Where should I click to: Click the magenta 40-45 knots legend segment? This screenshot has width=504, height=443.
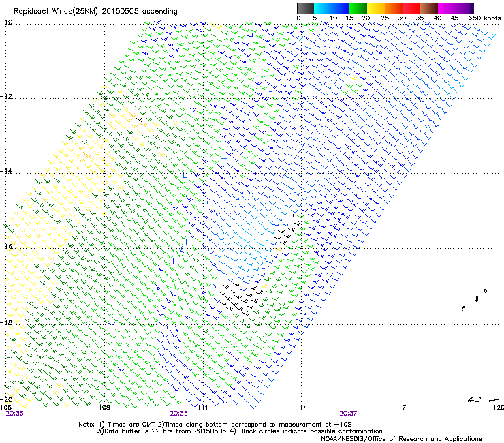coord(447,8)
